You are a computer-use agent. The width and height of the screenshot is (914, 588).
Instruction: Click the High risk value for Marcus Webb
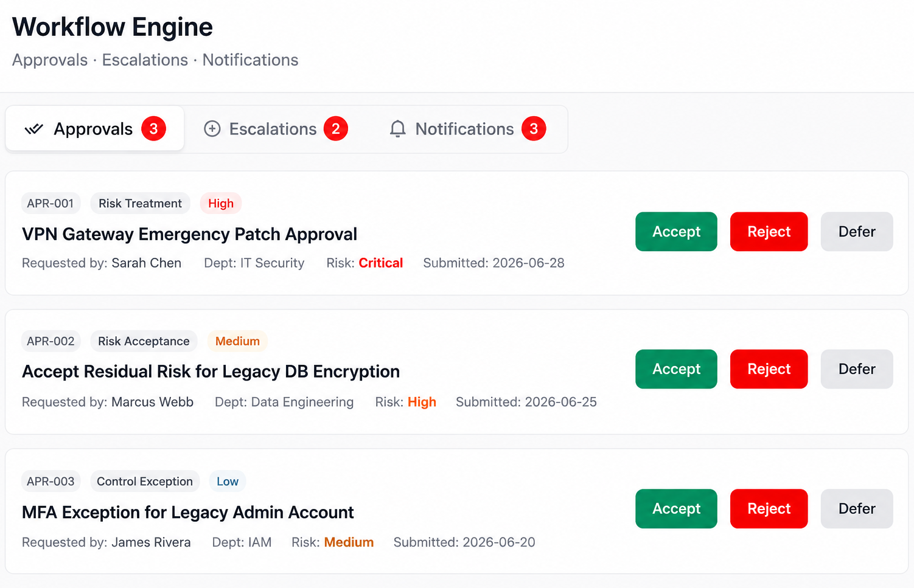point(422,402)
